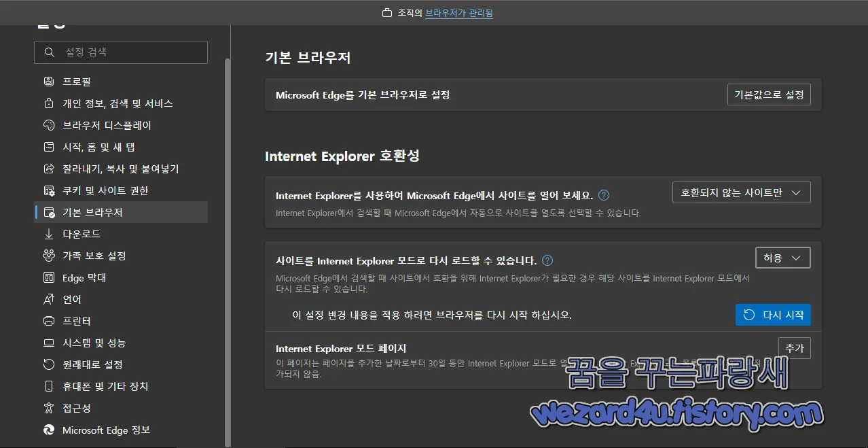Click the help icon next to Internet Explorer 사이트 열기 setting
Viewport: 868px width, 448px height.
(x=603, y=195)
